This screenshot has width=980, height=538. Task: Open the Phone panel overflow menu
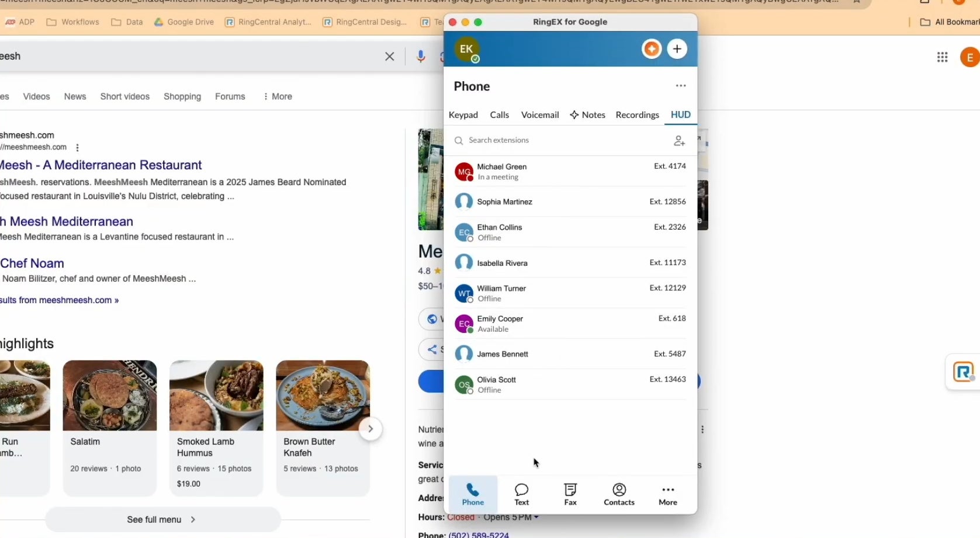coord(680,85)
